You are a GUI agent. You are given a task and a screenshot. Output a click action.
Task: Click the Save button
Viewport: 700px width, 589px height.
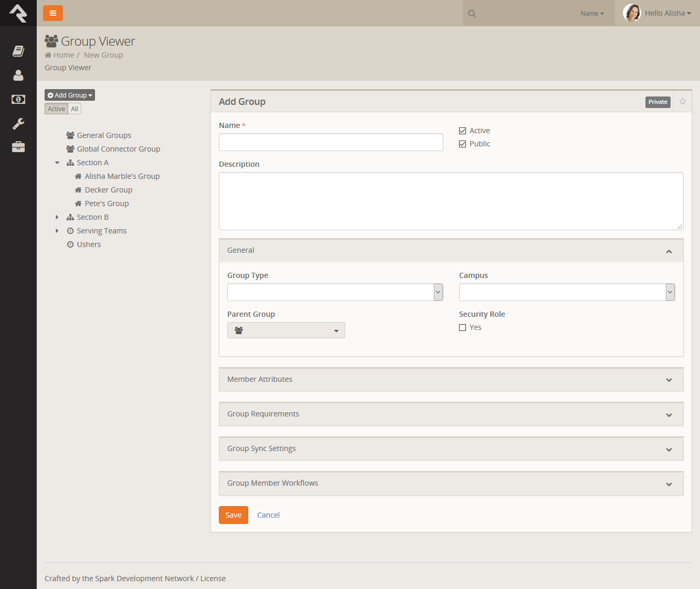click(233, 515)
